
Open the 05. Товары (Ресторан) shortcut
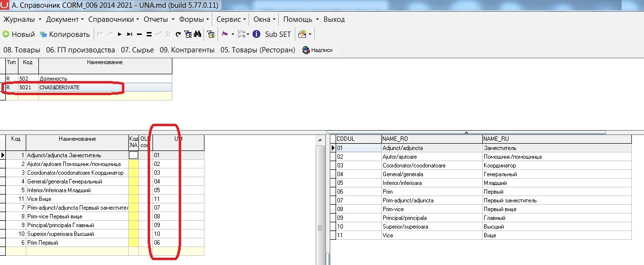pyautogui.click(x=258, y=50)
